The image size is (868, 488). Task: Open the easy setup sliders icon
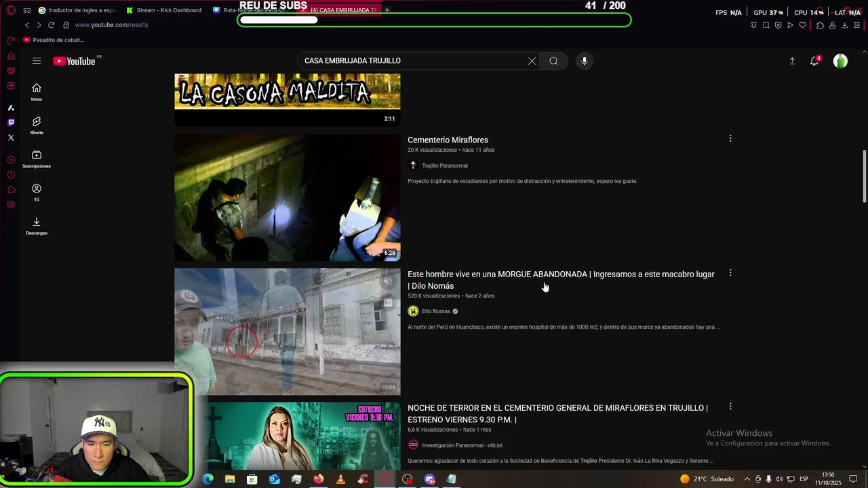coord(856,25)
